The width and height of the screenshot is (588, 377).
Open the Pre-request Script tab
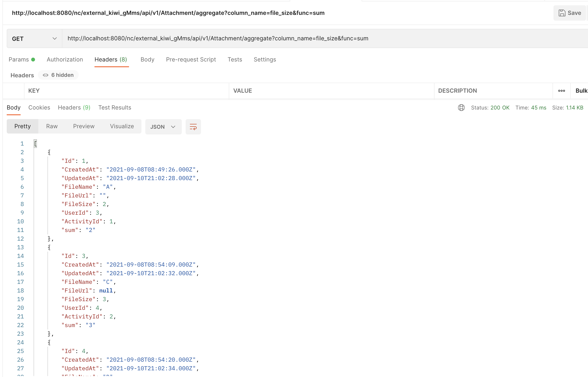pos(191,60)
